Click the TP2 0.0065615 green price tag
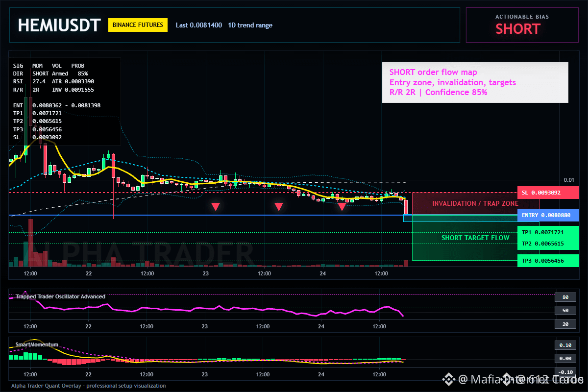 coord(548,244)
